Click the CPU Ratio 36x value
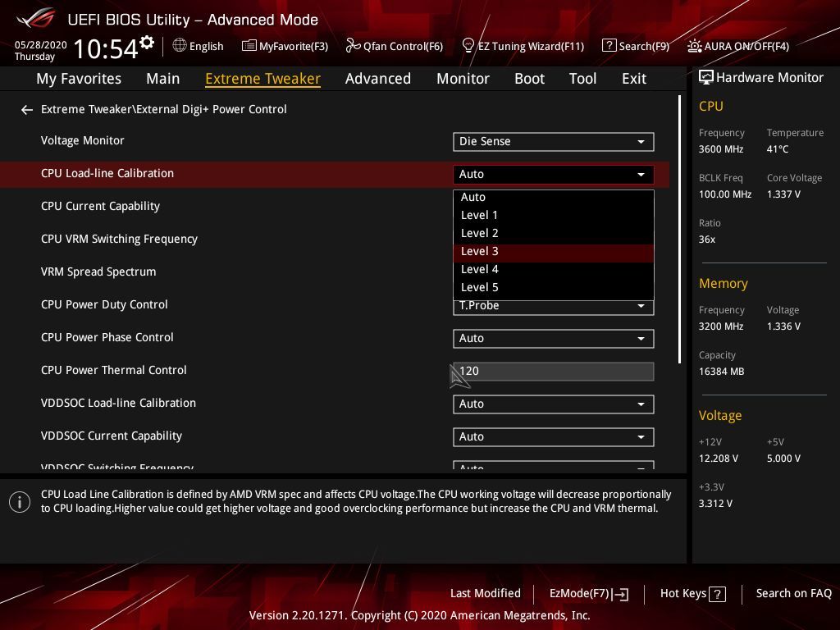 point(706,240)
